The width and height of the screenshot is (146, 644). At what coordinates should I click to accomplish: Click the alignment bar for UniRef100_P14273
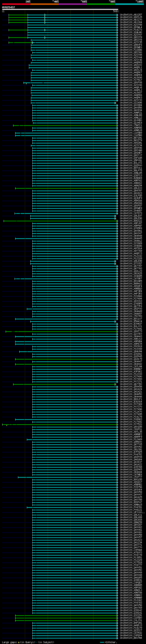click(63, 30)
